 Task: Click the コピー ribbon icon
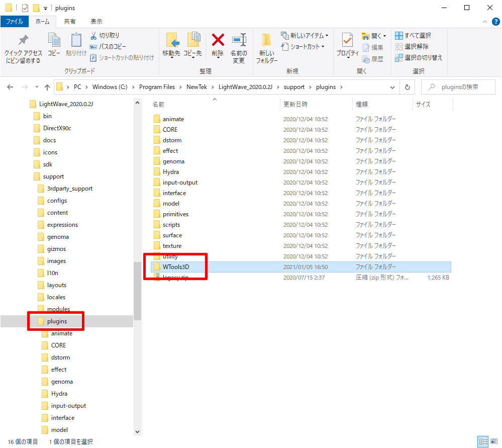point(54,40)
